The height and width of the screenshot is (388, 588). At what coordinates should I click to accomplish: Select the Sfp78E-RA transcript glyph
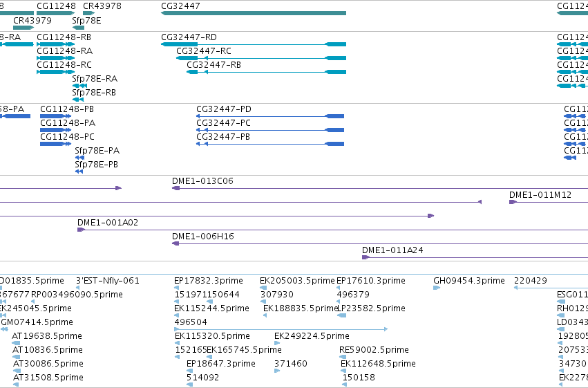pos(79,86)
